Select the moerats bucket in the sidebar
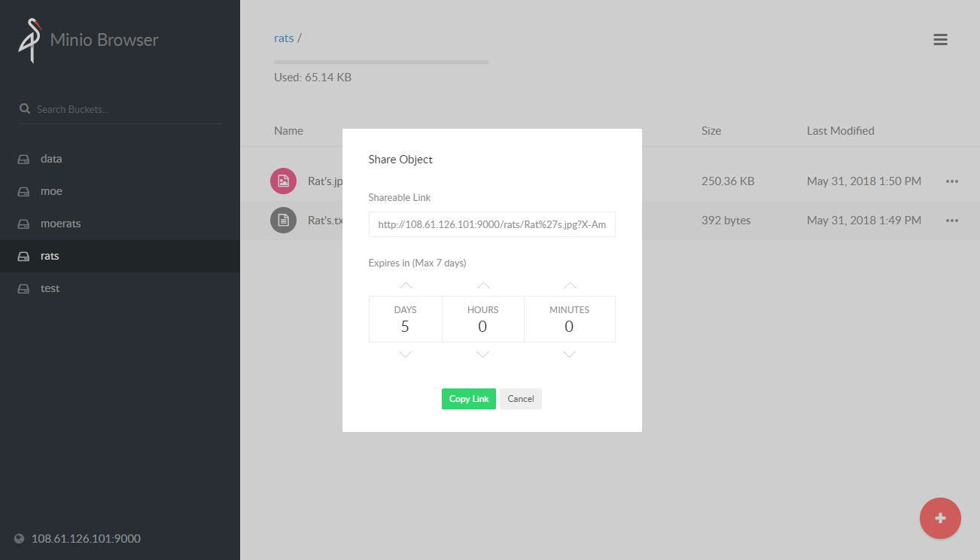 (120, 224)
